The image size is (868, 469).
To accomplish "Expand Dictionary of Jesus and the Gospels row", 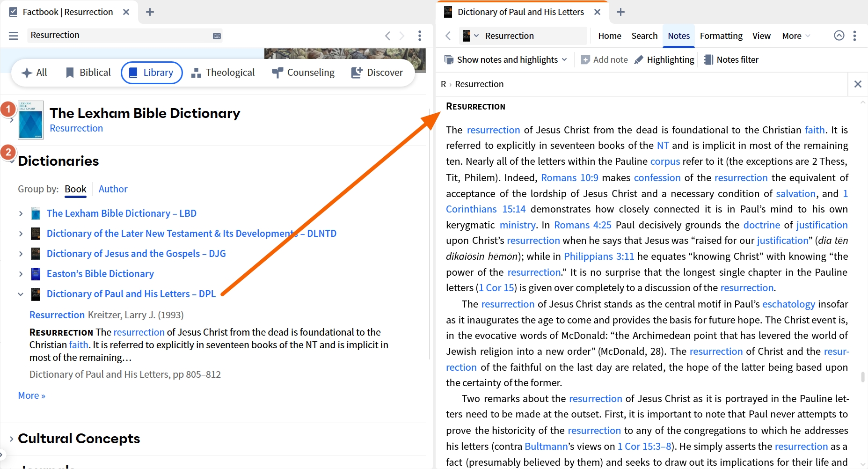I will coord(21,254).
